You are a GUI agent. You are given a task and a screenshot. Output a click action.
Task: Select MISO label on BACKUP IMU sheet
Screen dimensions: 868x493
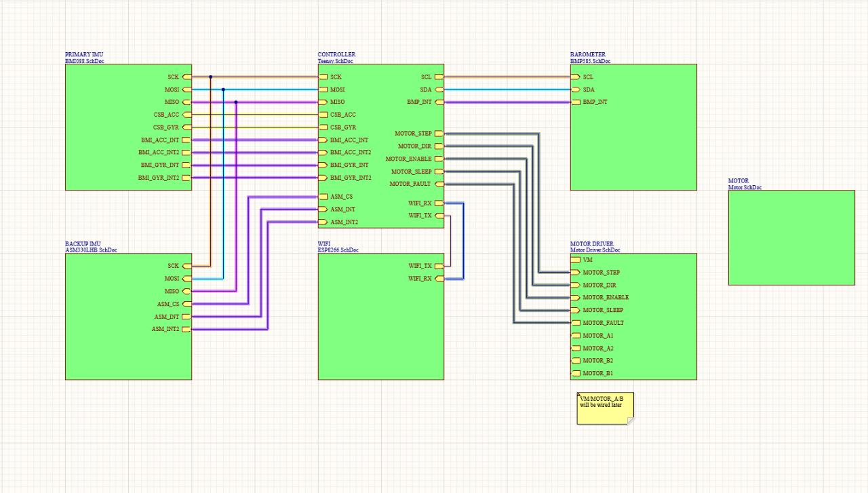pyautogui.click(x=172, y=291)
